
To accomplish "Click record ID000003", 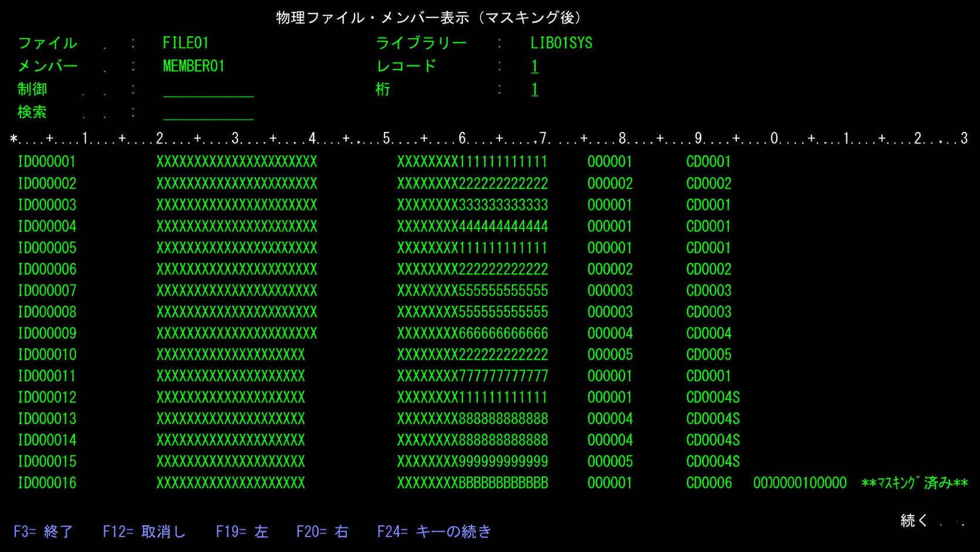I will 47,205.
